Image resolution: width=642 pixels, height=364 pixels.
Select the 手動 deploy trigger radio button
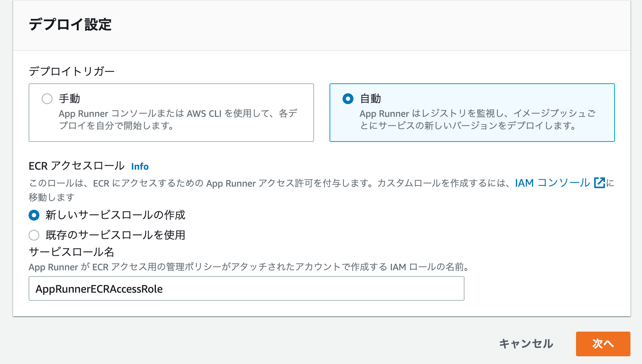coord(47,99)
